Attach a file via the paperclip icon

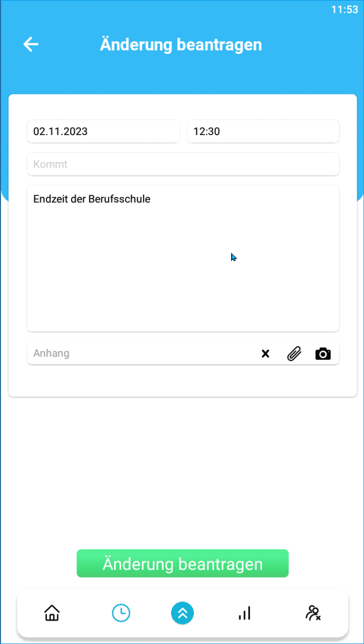(294, 353)
